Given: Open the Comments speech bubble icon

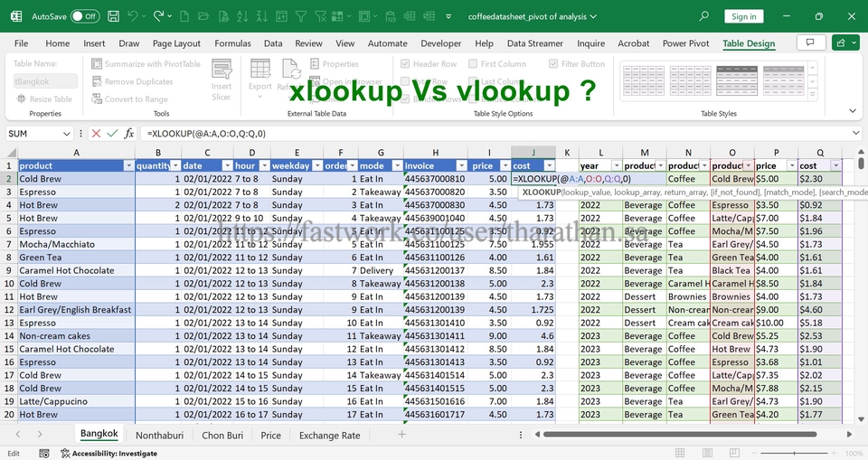Looking at the screenshot, I should (809, 42).
